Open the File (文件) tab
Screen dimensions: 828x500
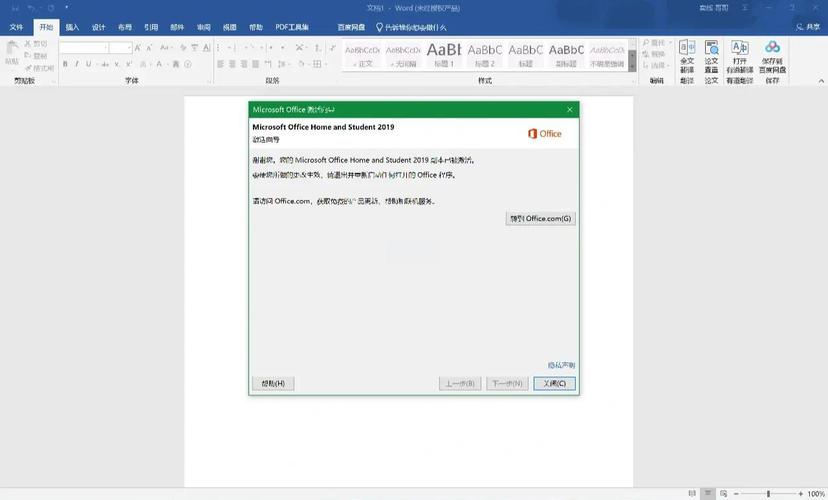click(16, 27)
